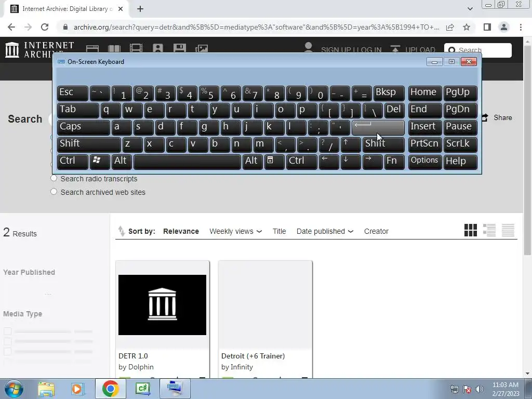Select the Internet Archive browser tab

[x=66, y=9]
